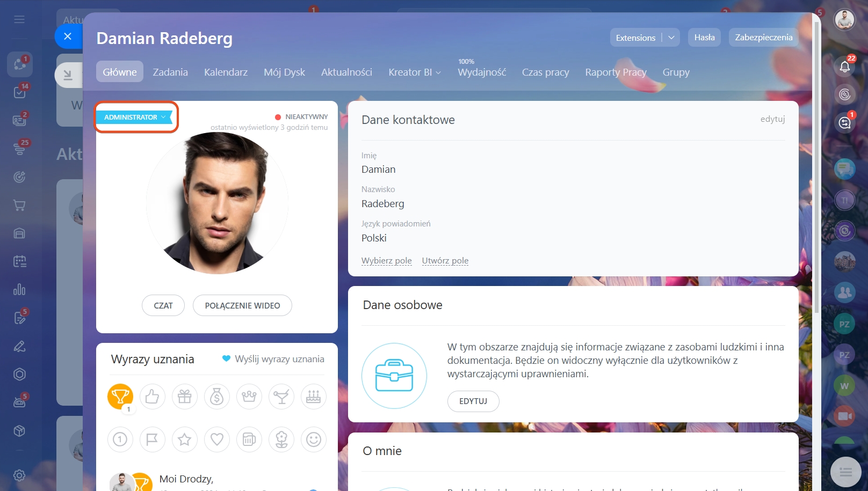
Task: Click edytuj link in Dane kontaktowe
Action: (772, 119)
